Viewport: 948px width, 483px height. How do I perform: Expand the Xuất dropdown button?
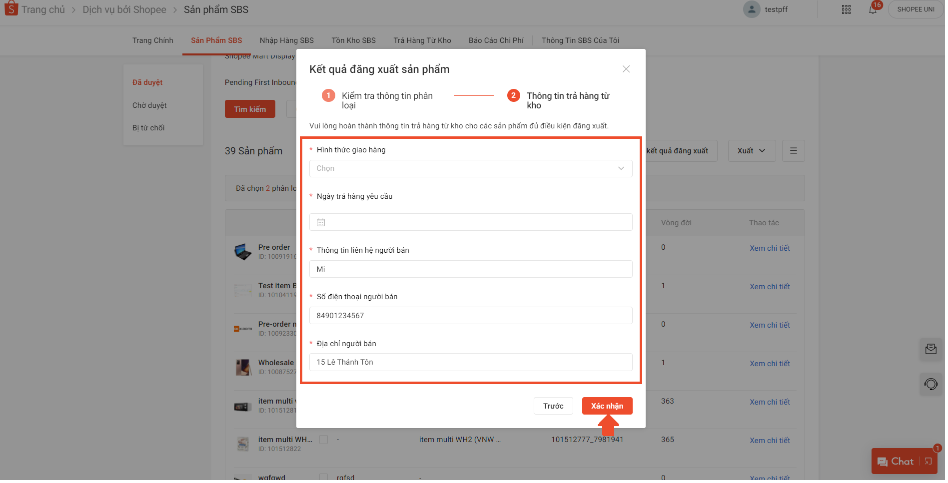tap(751, 151)
